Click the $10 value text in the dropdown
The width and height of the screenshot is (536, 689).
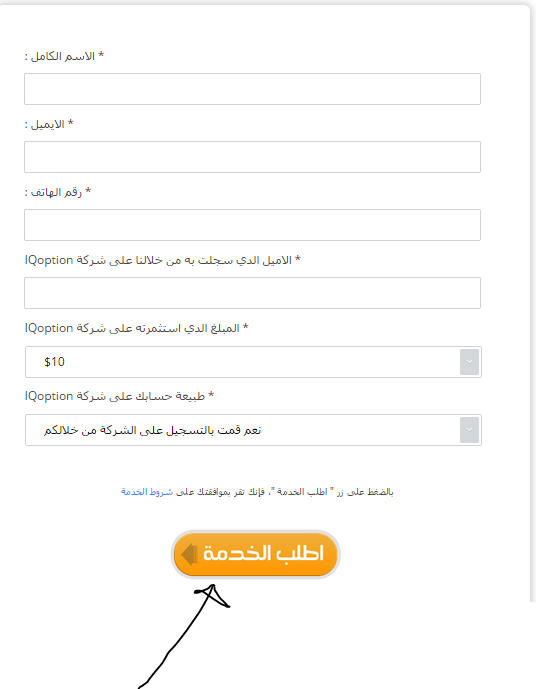[x=54, y=362]
